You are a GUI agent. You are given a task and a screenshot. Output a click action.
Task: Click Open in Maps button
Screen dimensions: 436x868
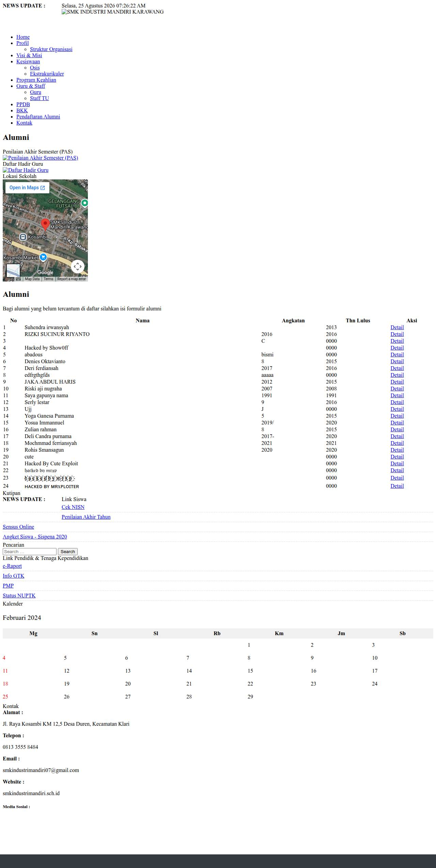coord(27,188)
